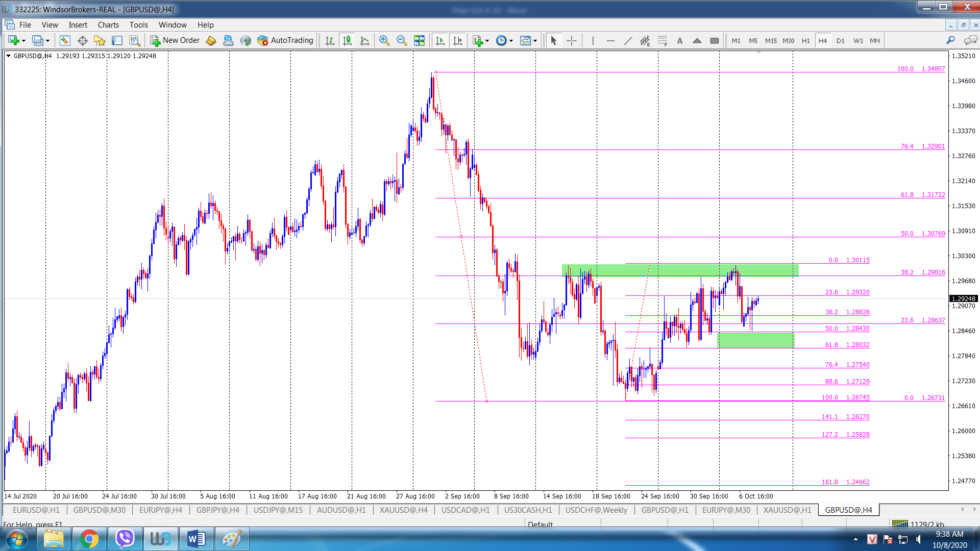Click current price label 1.29248
Viewport: 980px width, 551px height.
(963, 298)
